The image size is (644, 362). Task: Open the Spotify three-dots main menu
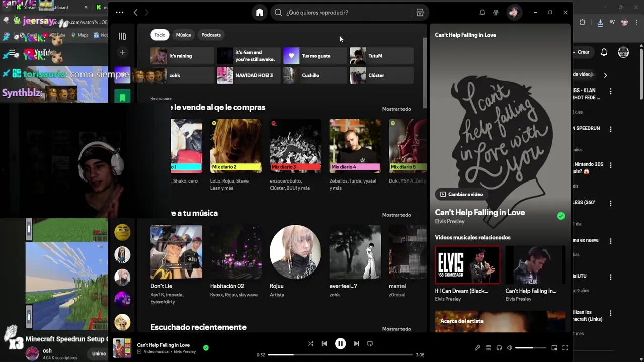coord(119,12)
